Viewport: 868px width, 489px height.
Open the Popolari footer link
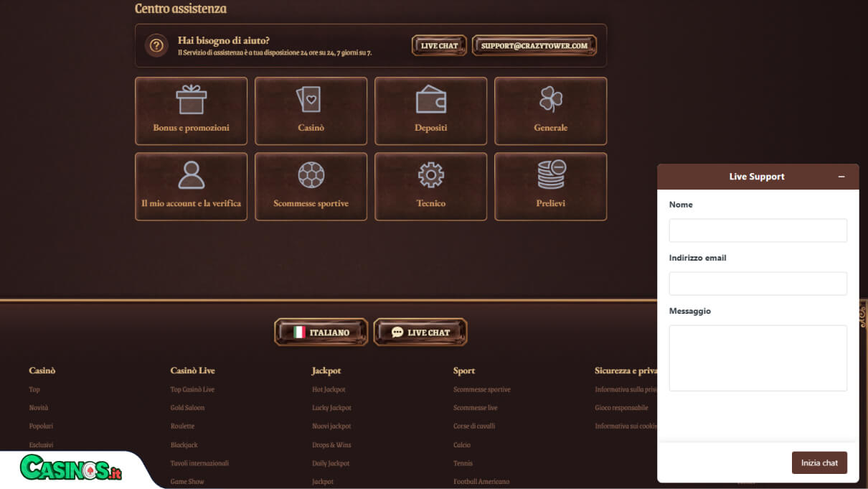[41, 427]
